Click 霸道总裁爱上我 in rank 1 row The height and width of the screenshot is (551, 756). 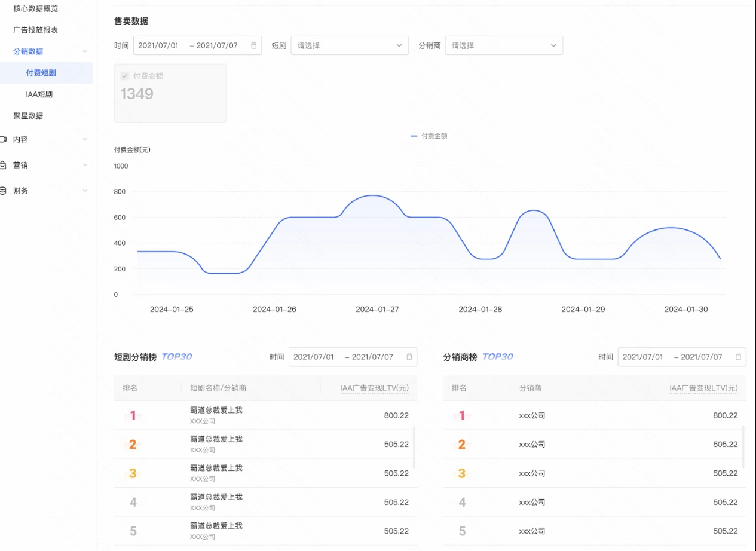216,410
